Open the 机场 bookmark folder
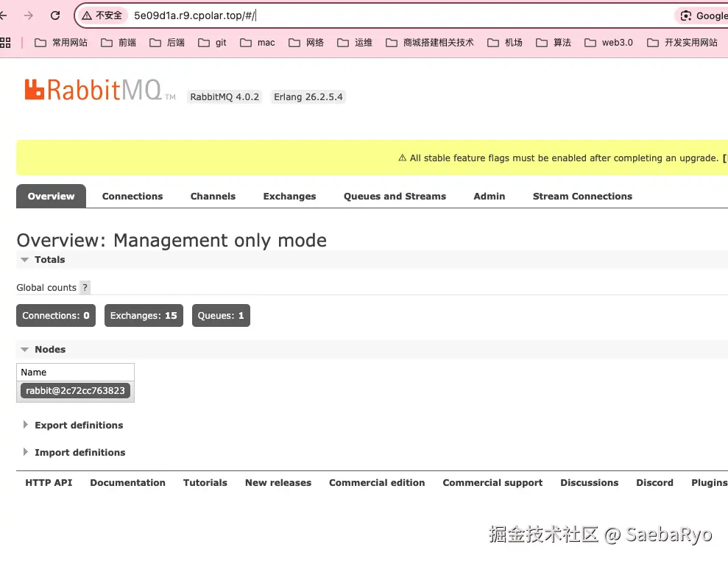This screenshot has height=561, width=728. click(505, 43)
